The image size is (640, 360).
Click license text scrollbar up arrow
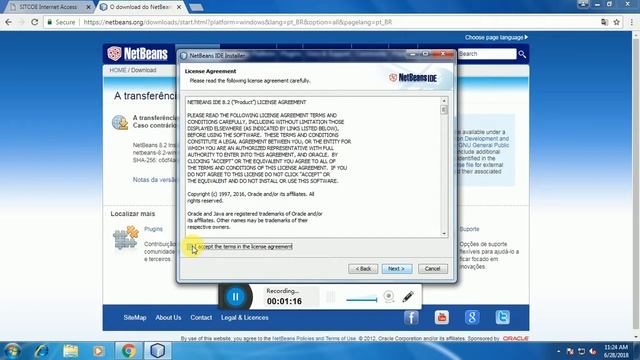(444, 101)
